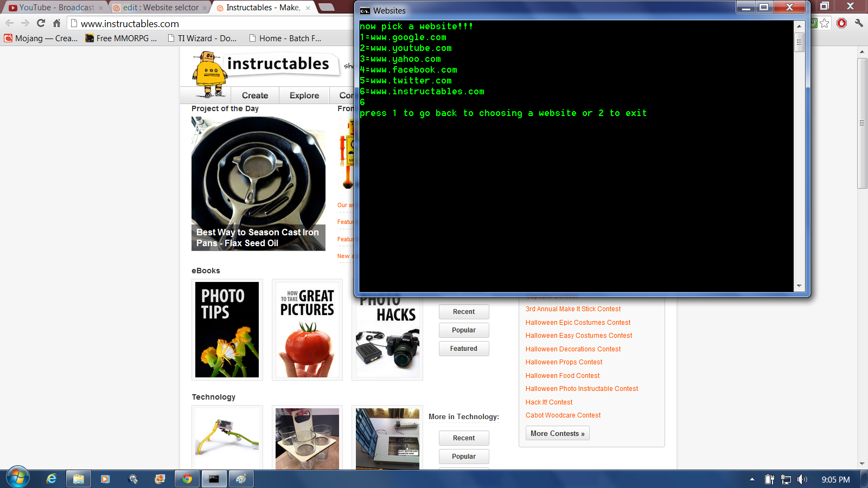
Task: Open Windows Media Player taskbar icon
Action: click(x=105, y=479)
